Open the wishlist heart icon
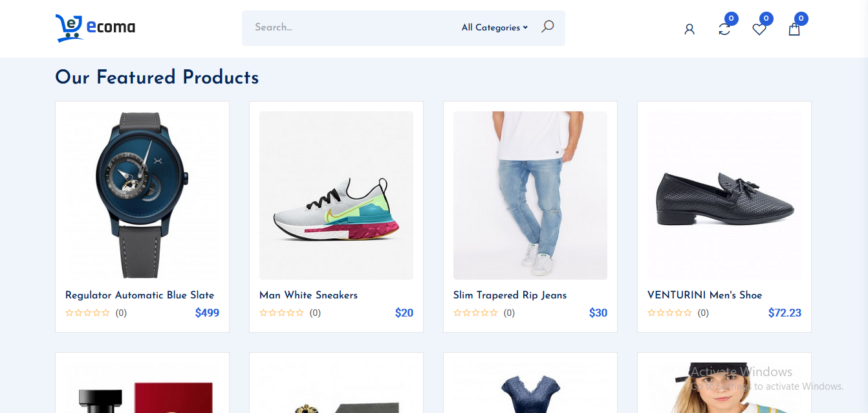Image resolution: width=868 pixels, height=413 pixels. 759,29
